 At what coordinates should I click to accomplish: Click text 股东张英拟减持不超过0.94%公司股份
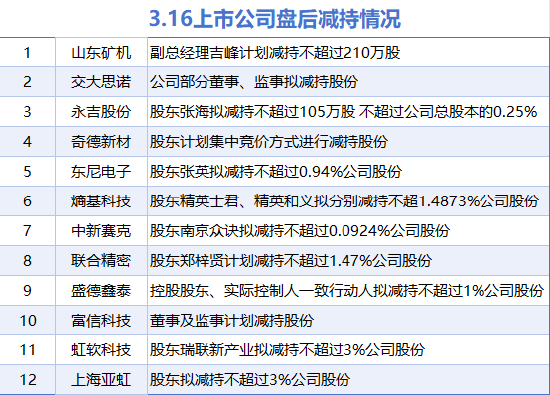(x=276, y=172)
